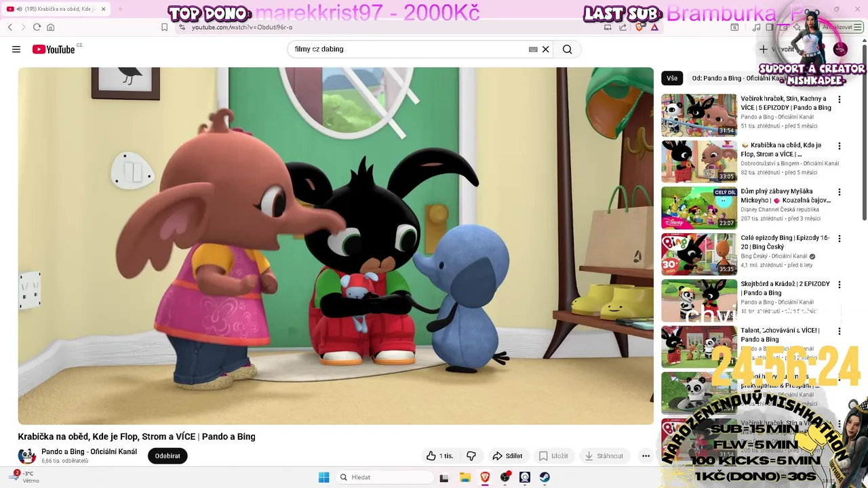
Task: Open options menu for Krabička na oběd sidebar video
Action: (x=840, y=146)
